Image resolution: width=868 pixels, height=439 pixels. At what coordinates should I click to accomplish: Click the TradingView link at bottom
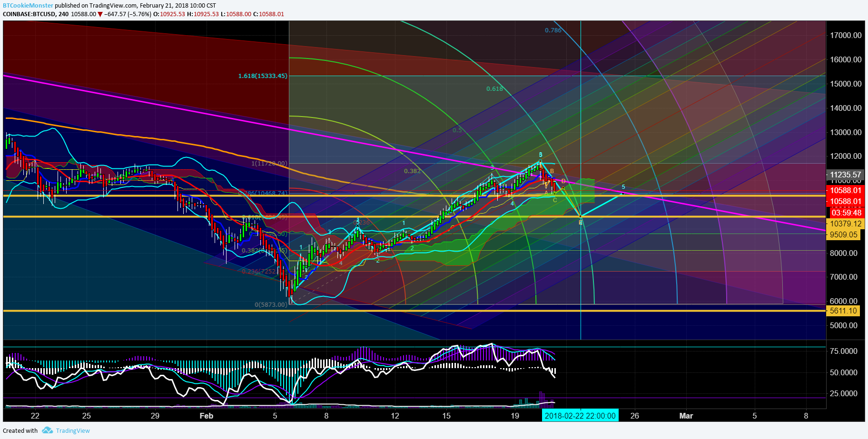tap(73, 430)
